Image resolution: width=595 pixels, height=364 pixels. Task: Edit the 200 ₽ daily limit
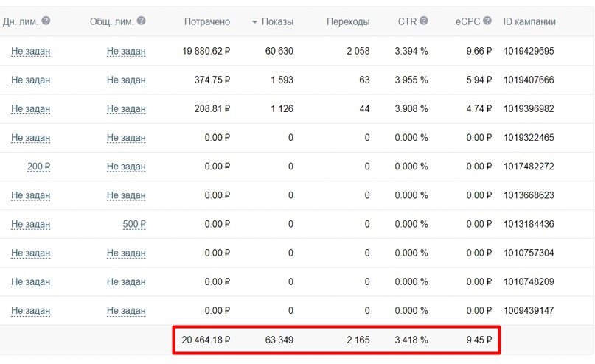pos(38,167)
